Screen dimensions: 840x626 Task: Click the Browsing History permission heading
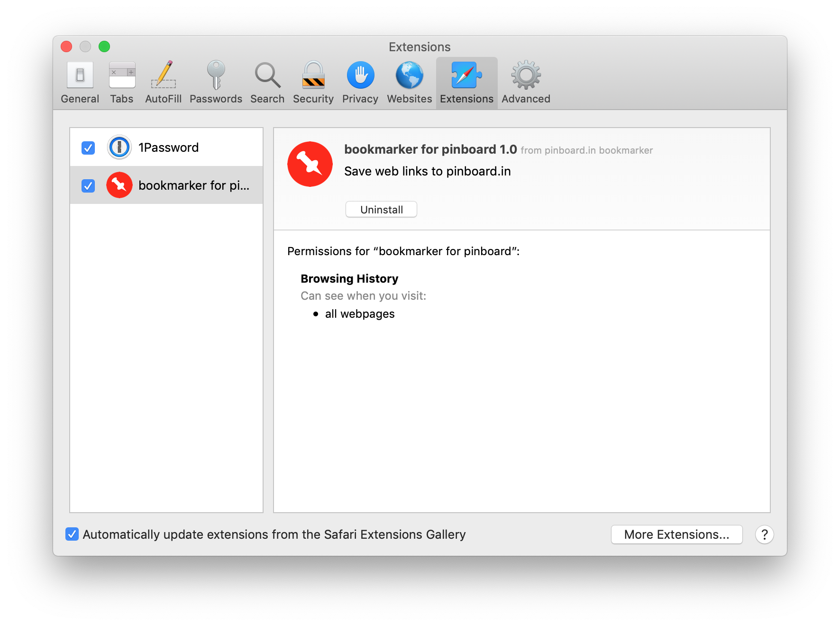[x=349, y=278]
